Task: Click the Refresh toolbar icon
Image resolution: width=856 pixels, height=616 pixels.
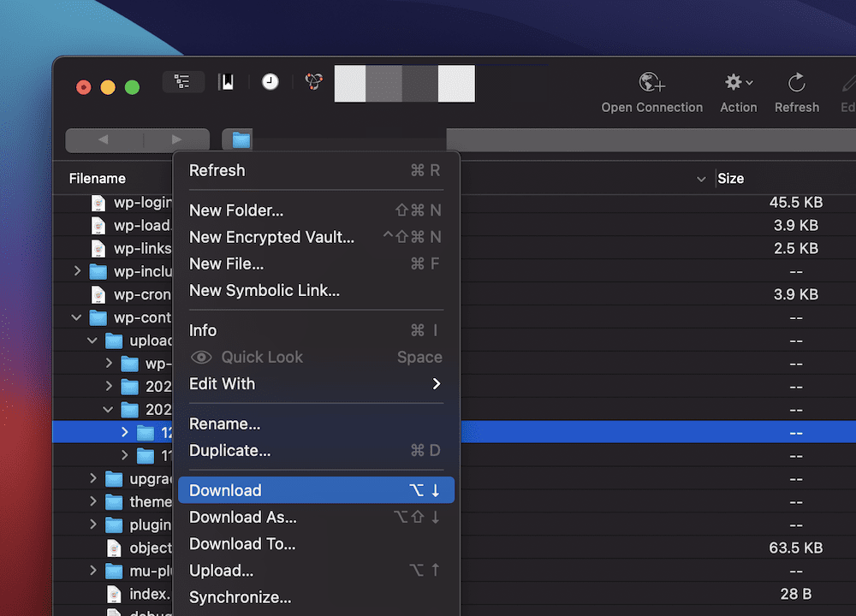Action: pyautogui.click(x=796, y=82)
